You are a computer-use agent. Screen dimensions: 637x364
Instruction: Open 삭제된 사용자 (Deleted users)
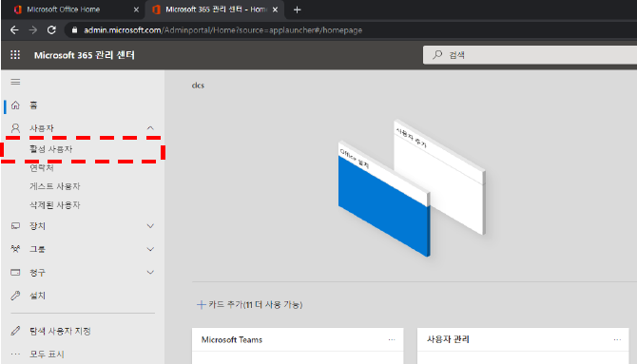tap(55, 205)
